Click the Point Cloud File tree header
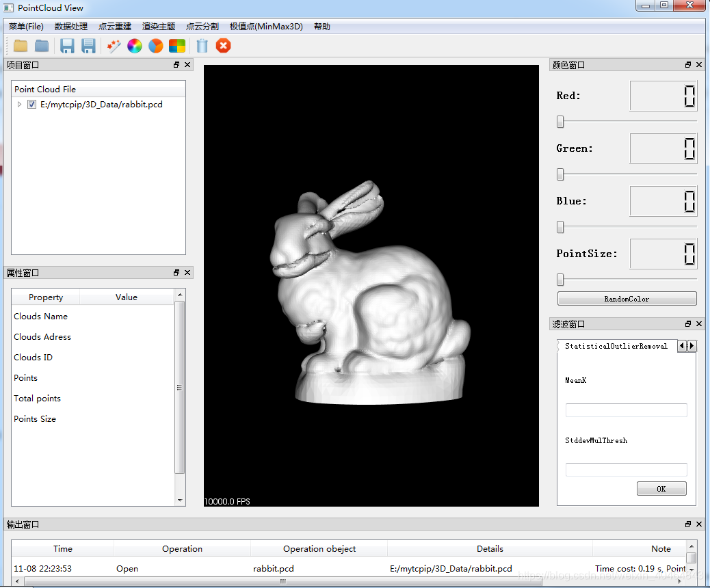 click(x=98, y=89)
